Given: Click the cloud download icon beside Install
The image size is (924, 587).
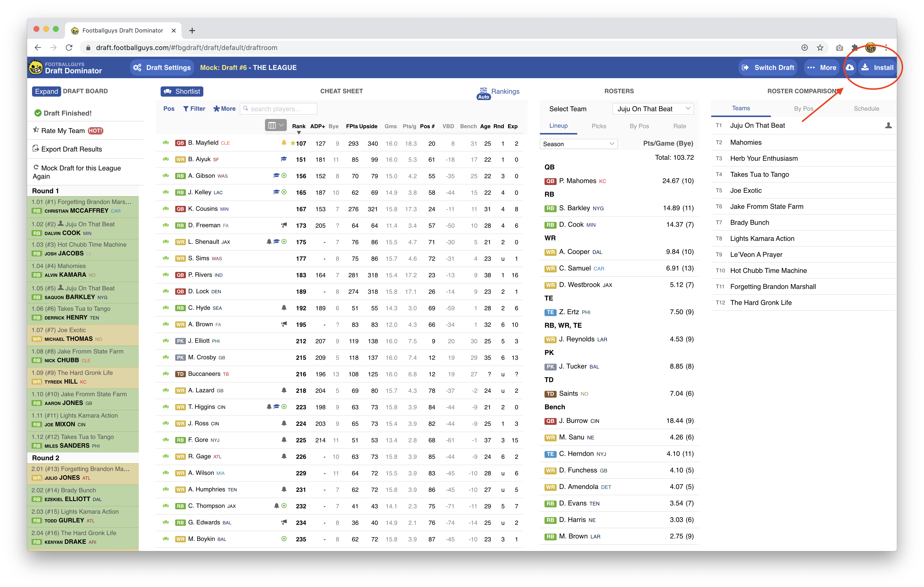Looking at the screenshot, I should coord(850,67).
